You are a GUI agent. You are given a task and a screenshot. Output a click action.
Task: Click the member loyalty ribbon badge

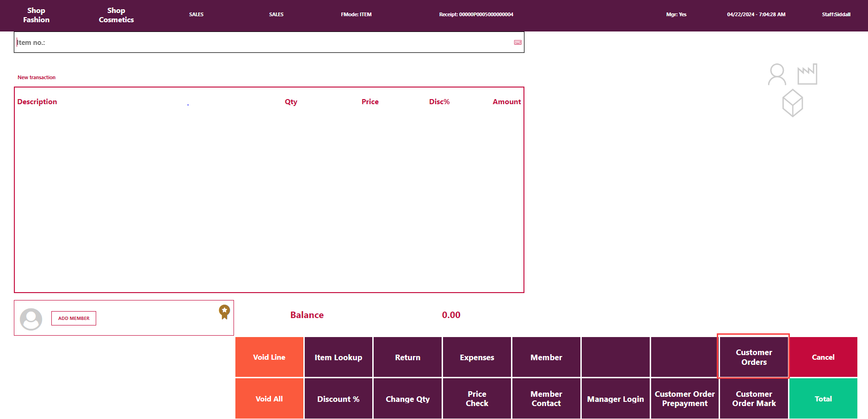click(x=224, y=312)
